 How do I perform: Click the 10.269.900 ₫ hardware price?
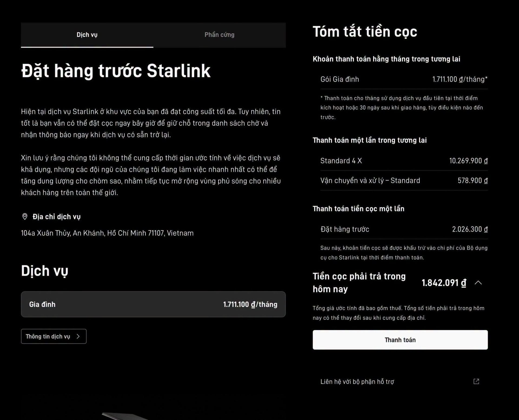tap(468, 161)
